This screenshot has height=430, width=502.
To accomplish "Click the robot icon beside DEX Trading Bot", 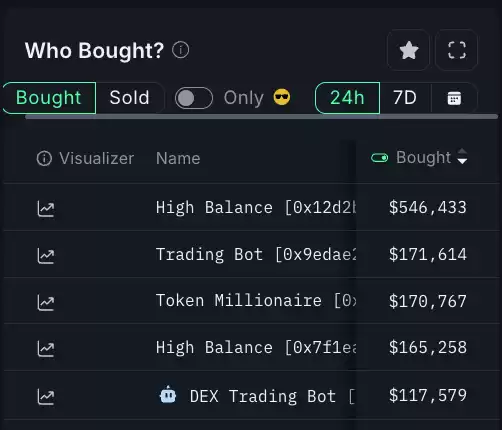I will pos(168,395).
